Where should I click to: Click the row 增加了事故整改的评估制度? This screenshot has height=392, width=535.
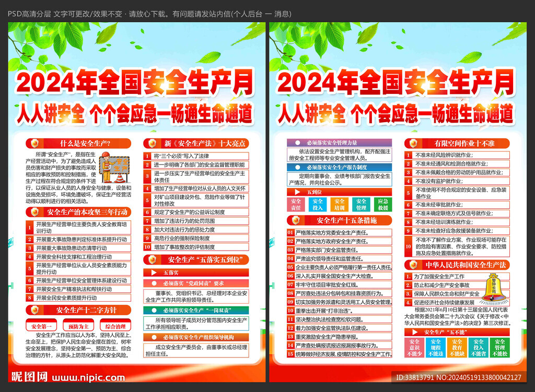point(196,247)
